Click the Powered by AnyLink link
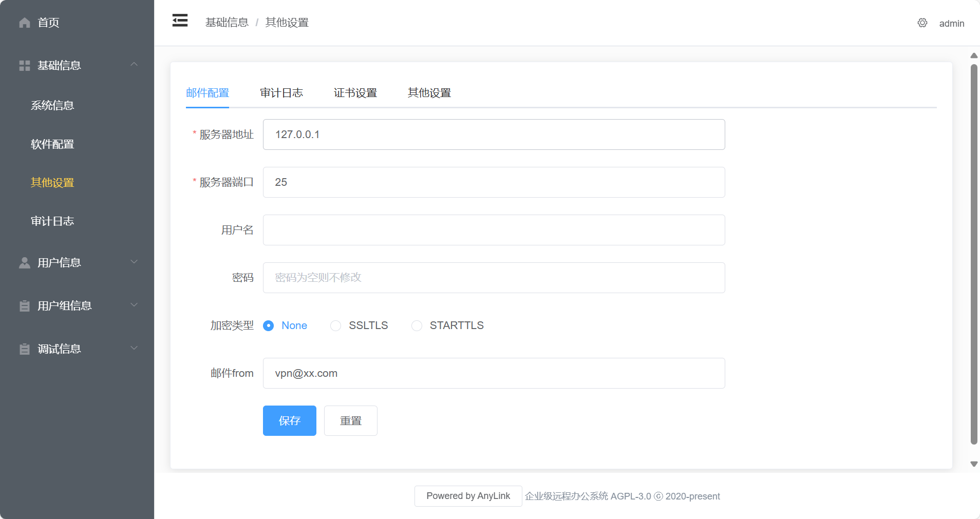The width and height of the screenshot is (980, 519). coord(467,496)
